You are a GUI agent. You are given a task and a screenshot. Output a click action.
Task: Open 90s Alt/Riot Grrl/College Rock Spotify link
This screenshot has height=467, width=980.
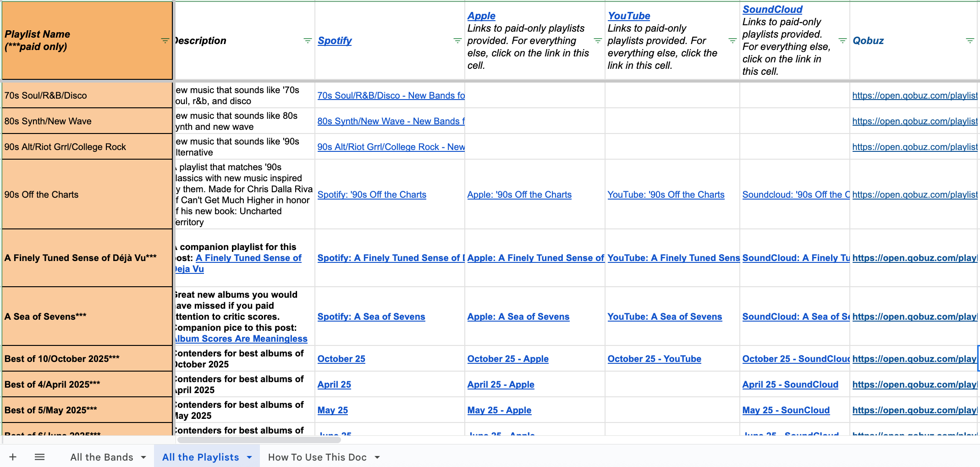click(x=391, y=147)
